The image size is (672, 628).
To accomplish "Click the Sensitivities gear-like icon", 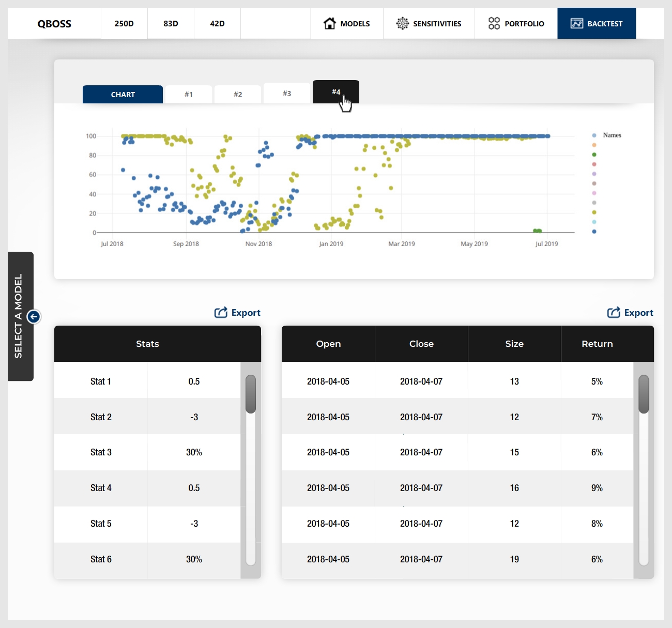I will (x=402, y=23).
